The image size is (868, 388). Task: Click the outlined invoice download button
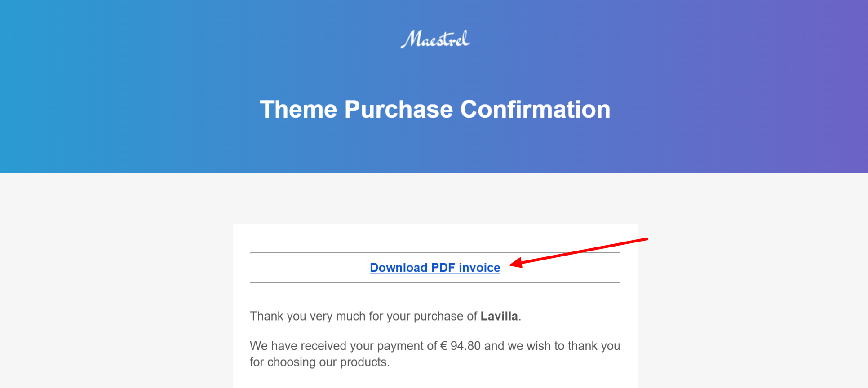click(x=434, y=267)
